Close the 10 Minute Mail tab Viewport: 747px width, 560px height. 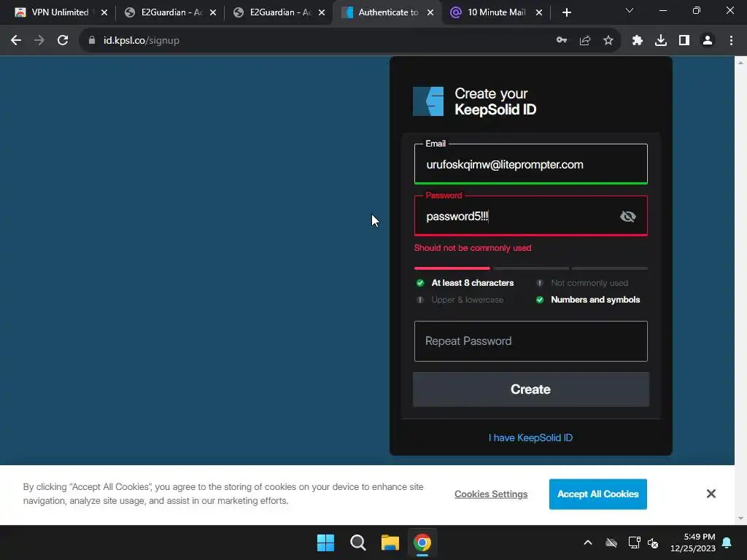pyautogui.click(x=539, y=12)
